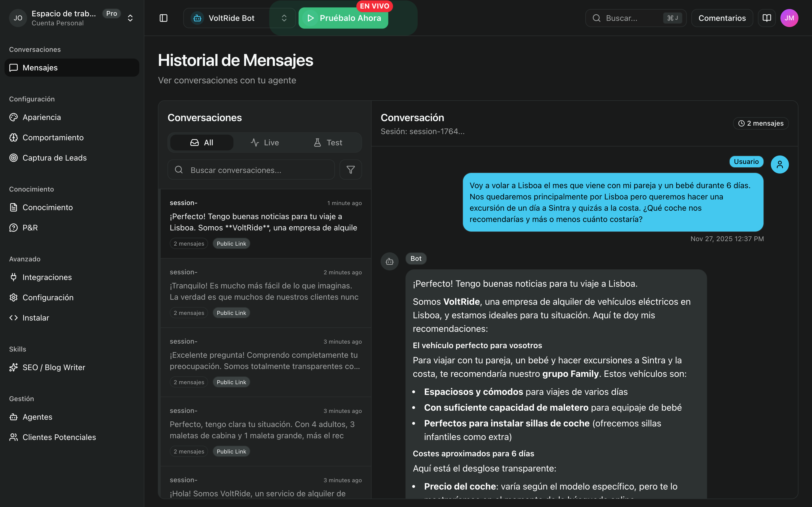Open SEO / Blog Writer skill
Screen dimensions: 812x507
click(x=54, y=367)
